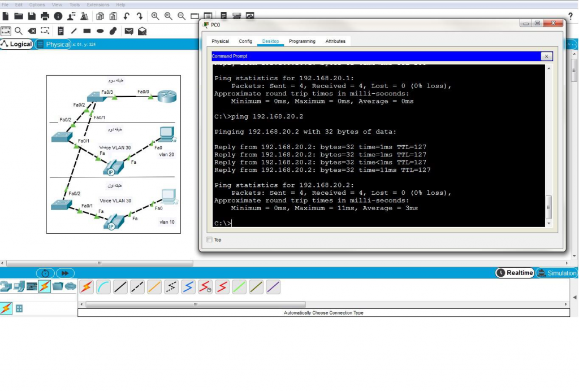This screenshot has width=579, height=392.
Task: Select the Draw Ellipse tool
Action: click(100, 31)
